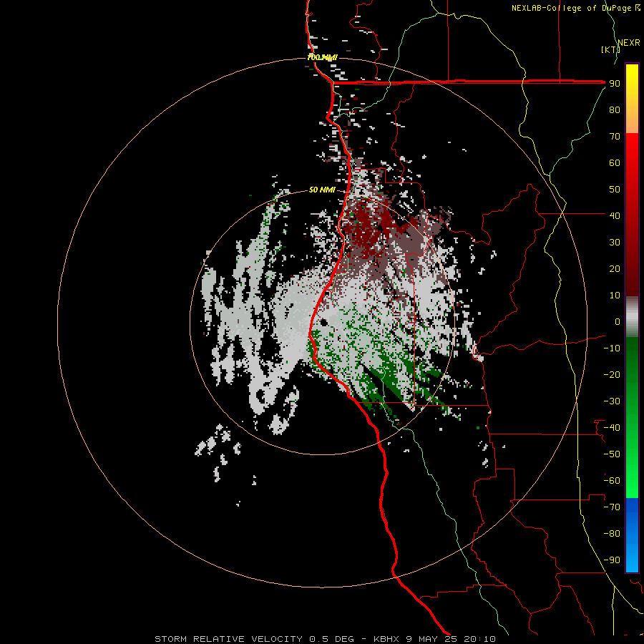Select the -60 value on the velocity scale
The height and width of the screenshot is (644, 644).
(612, 481)
